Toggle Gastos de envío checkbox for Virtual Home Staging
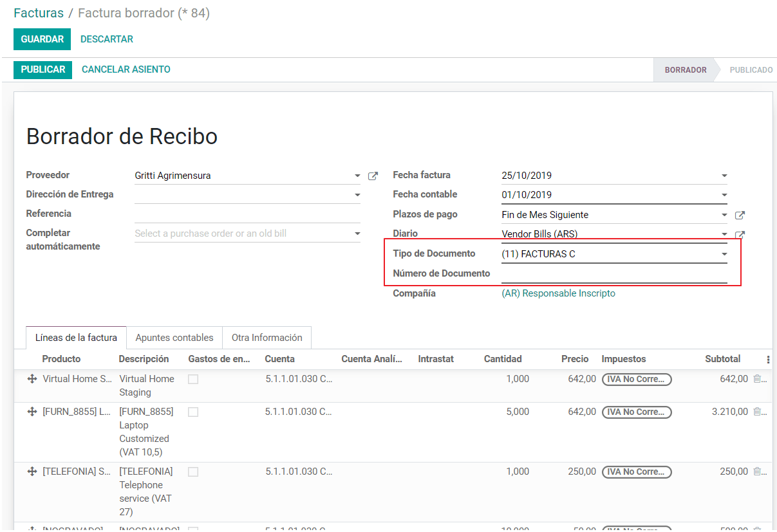The width and height of the screenshot is (777, 532). click(193, 380)
